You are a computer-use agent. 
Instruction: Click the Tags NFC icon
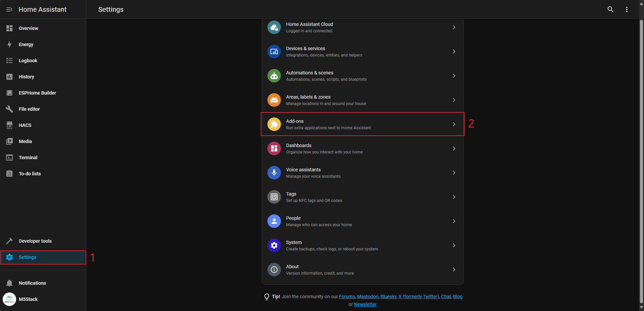[274, 197]
